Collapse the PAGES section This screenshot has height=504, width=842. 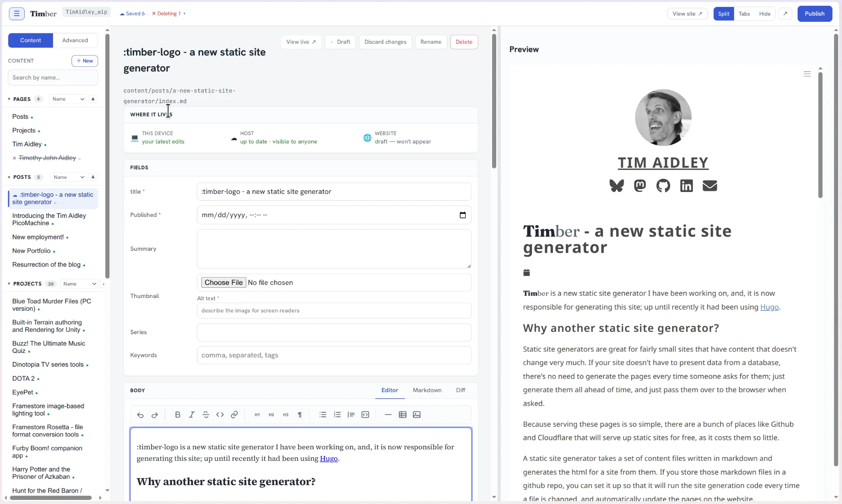[9, 99]
